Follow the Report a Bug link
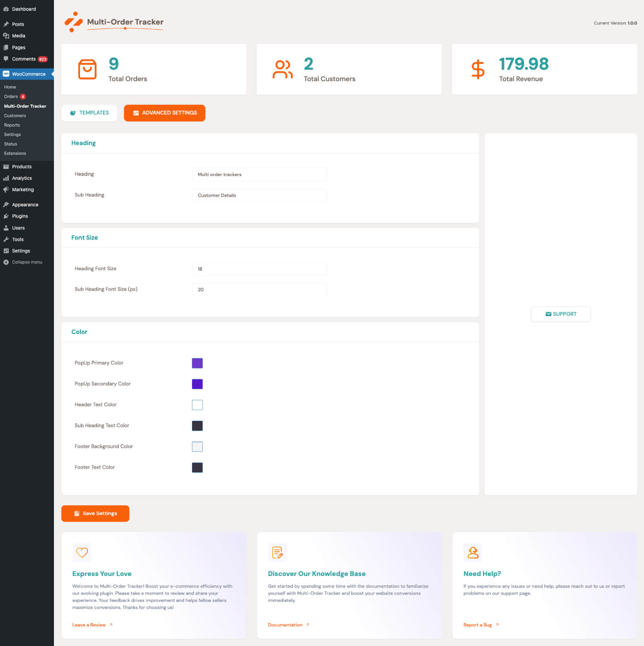Image resolution: width=644 pixels, height=646 pixels. click(x=481, y=625)
